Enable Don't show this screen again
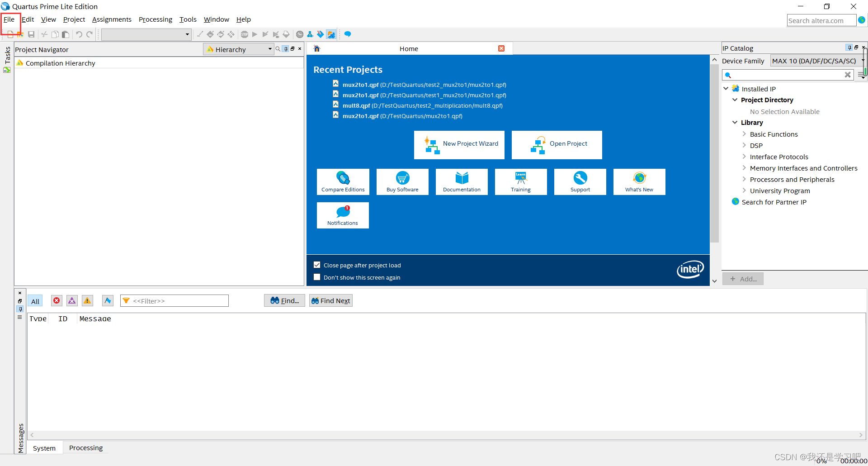This screenshot has height=466, width=868. [x=317, y=277]
